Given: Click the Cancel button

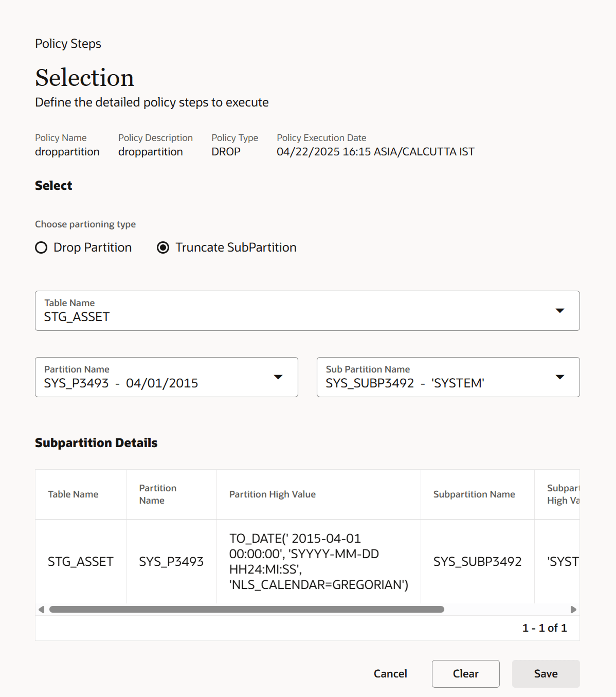Looking at the screenshot, I should tap(390, 673).
